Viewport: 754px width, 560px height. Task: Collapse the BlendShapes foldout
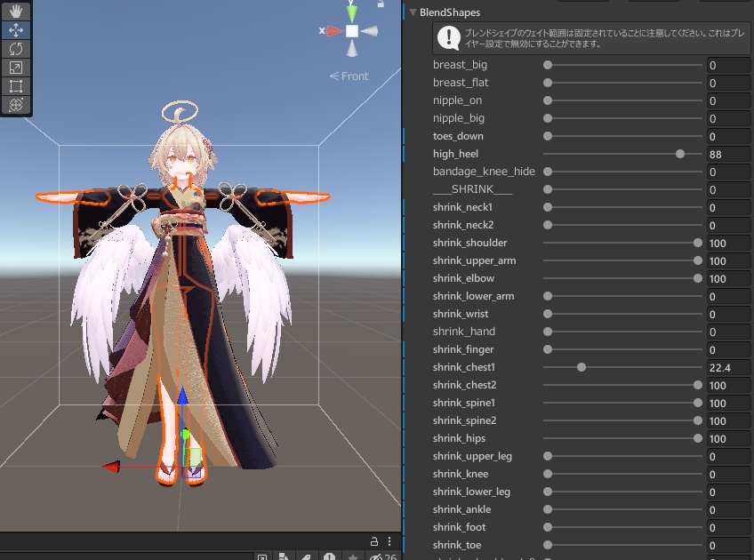tap(413, 12)
